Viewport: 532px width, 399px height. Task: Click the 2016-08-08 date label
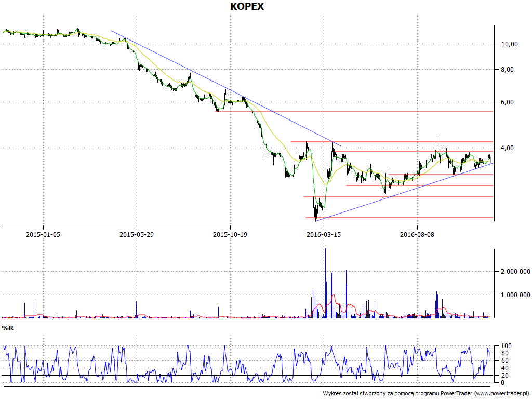pos(417,234)
